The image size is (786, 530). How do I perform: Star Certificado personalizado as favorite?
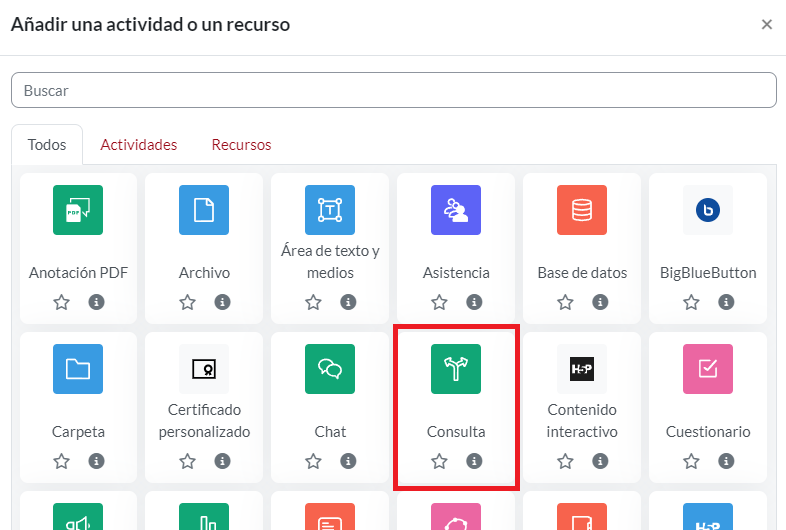[187, 461]
